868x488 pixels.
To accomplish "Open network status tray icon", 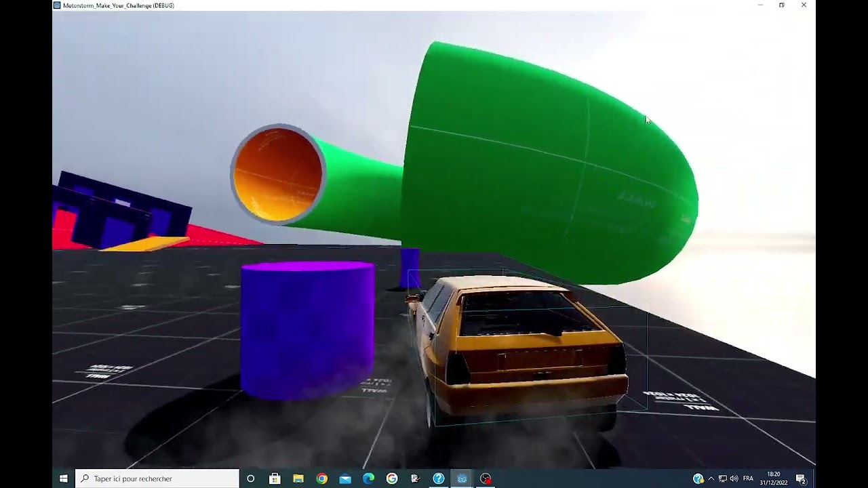I will coord(722,479).
